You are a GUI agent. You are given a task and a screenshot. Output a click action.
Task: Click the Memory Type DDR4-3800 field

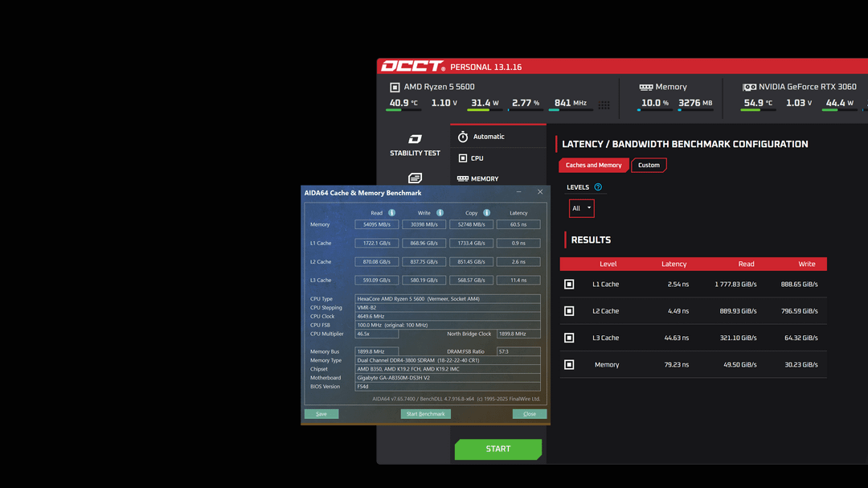448,360
